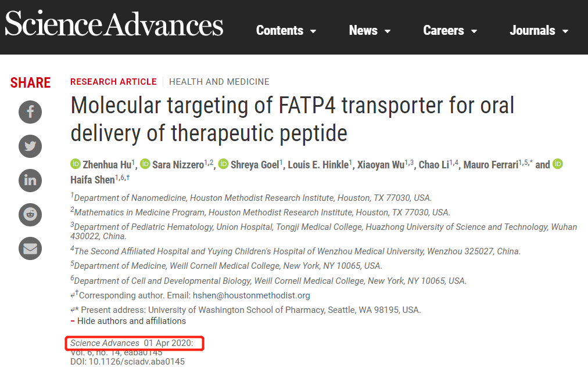The height and width of the screenshot is (375, 588).
Task: Click the hshen@houstonmethodist.org email link
Action: coord(251,295)
